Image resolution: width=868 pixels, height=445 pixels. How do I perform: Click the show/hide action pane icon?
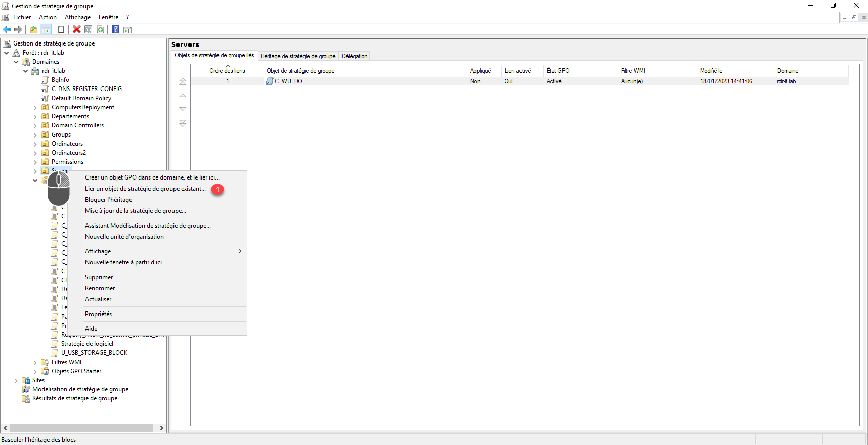tap(127, 30)
